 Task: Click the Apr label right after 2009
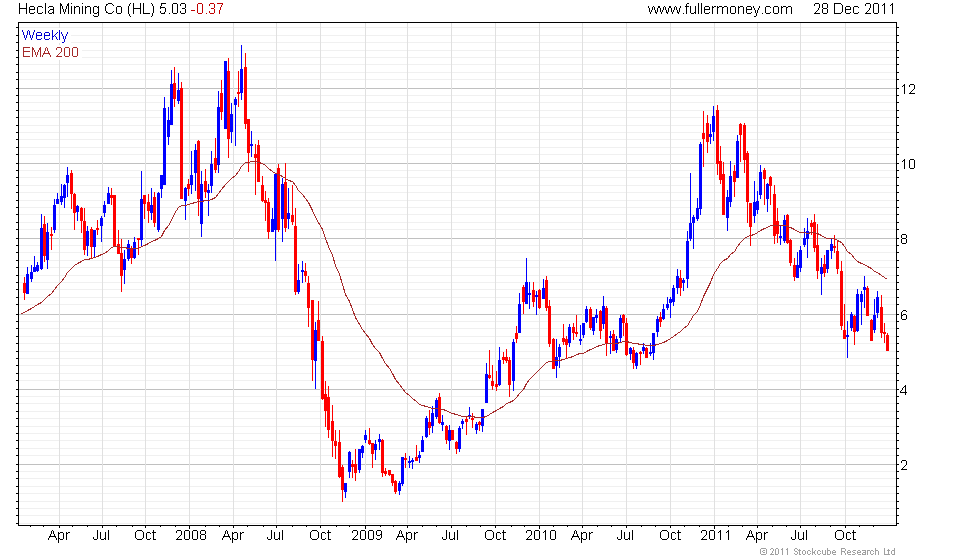click(407, 536)
